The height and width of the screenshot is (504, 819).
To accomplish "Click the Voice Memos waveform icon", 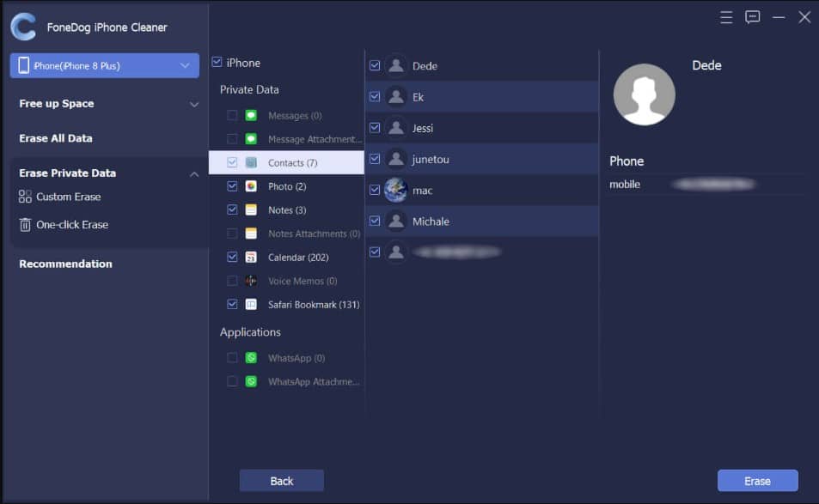I will pyautogui.click(x=251, y=281).
